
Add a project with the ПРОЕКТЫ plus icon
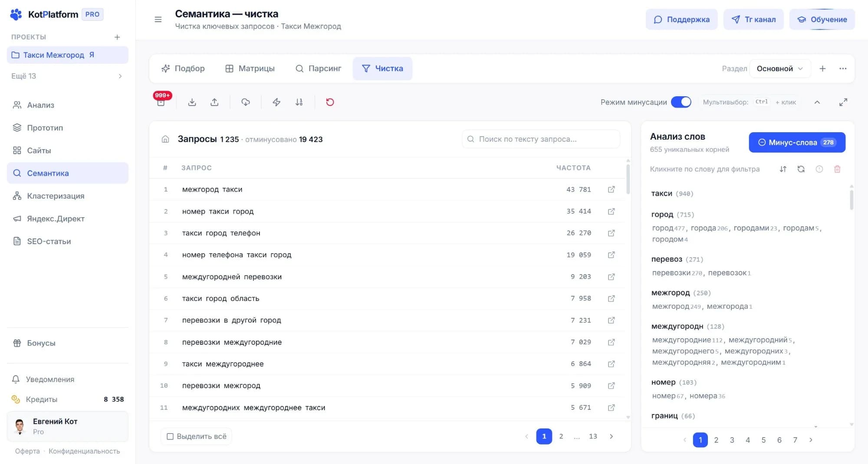pos(117,37)
